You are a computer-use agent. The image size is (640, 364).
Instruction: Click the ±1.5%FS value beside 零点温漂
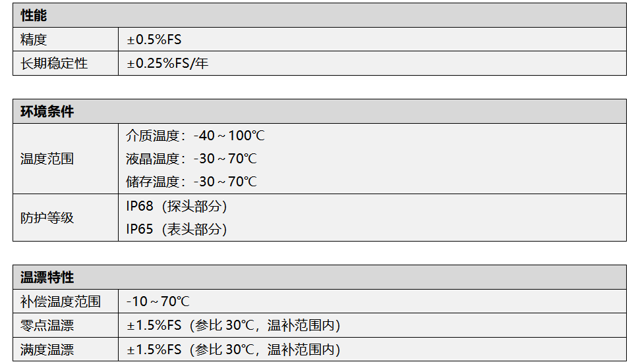(233, 325)
